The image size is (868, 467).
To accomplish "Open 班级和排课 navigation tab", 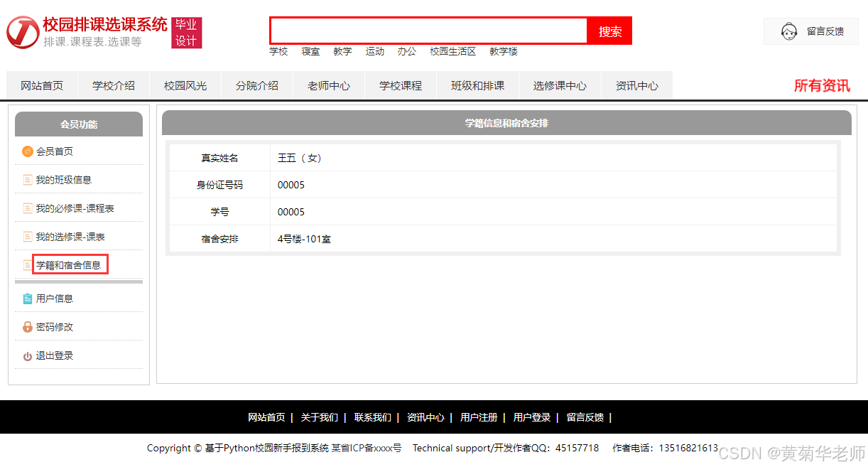I will tap(478, 85).
